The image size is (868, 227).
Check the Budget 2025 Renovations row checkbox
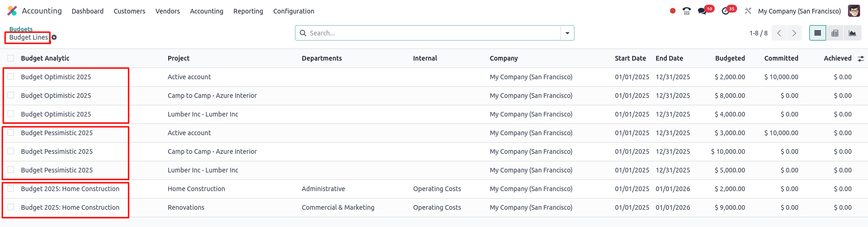[x=11, y=207]
